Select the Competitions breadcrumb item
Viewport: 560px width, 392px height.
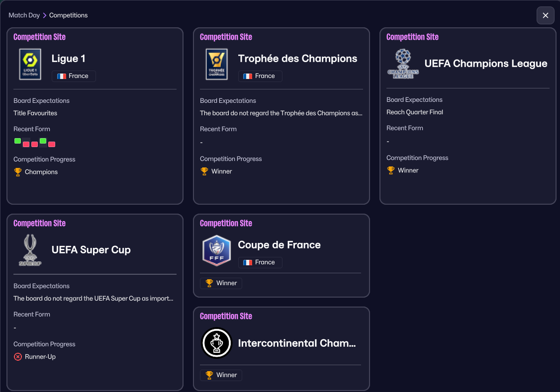68,15
